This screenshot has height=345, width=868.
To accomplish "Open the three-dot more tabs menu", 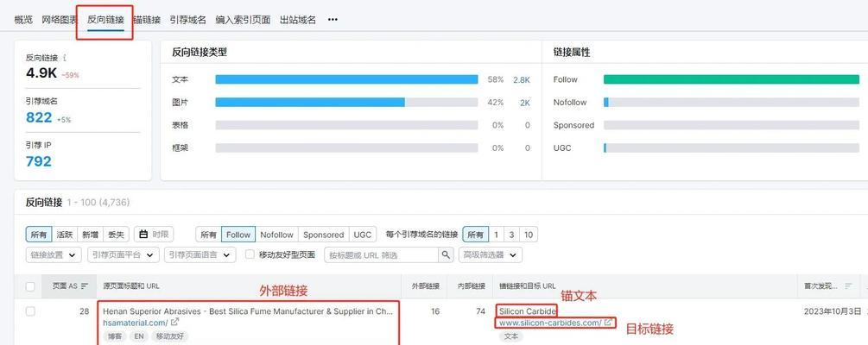I will pyautogui.click(x=333, y=19).
